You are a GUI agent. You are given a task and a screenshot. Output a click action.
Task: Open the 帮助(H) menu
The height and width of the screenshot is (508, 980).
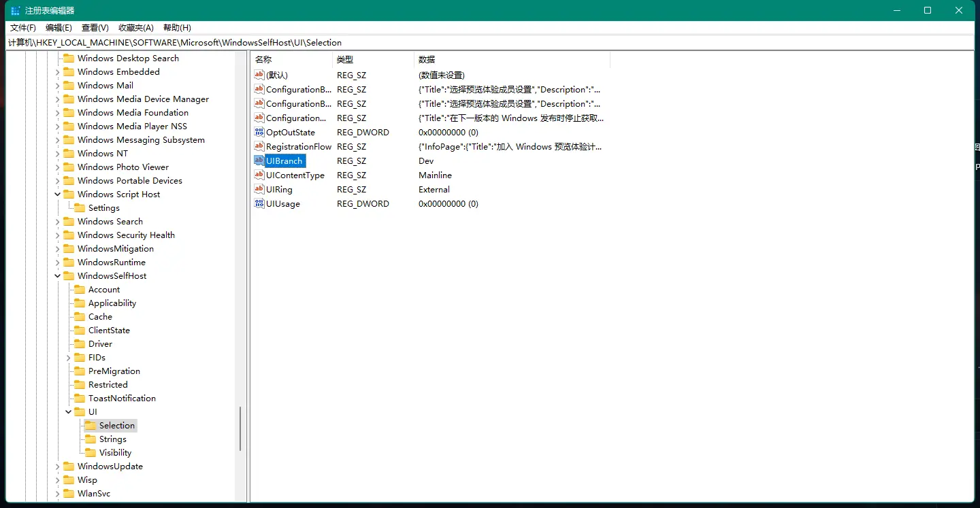point(177,28)
